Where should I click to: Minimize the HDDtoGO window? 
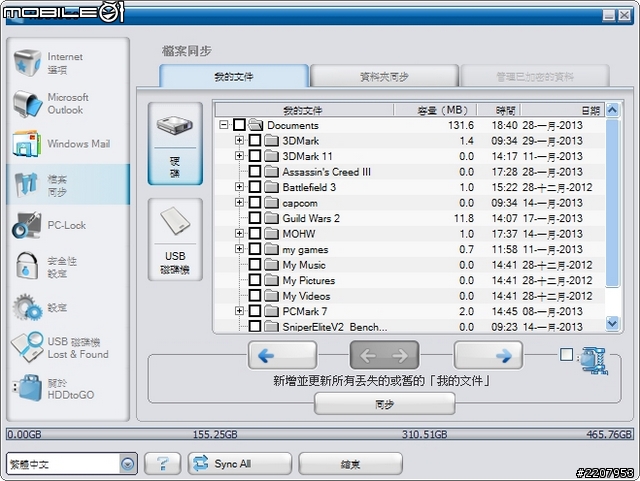point(609,16)
